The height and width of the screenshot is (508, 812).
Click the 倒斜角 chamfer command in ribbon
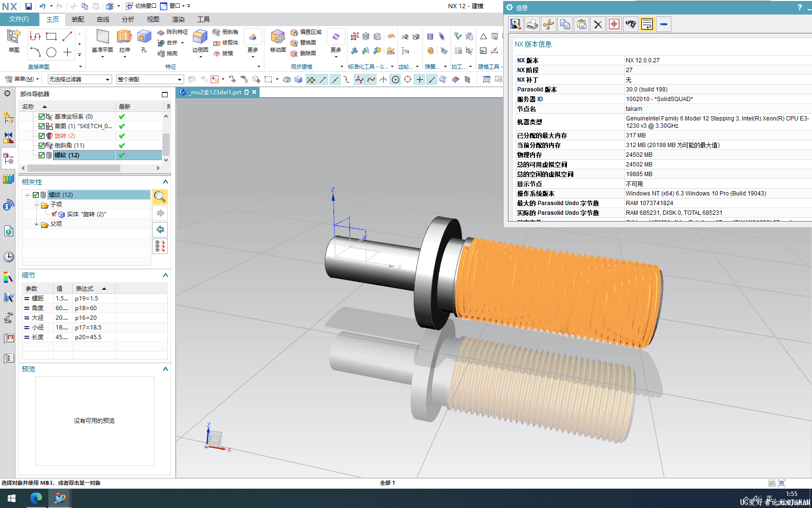[x=226, y=32]
